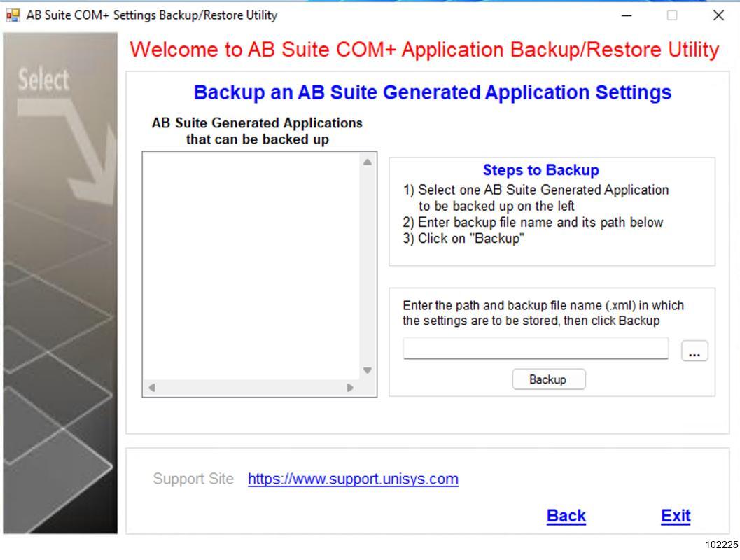Focus the backup file path input field
This screenshot has width=740, height=560.
point(536,348)
